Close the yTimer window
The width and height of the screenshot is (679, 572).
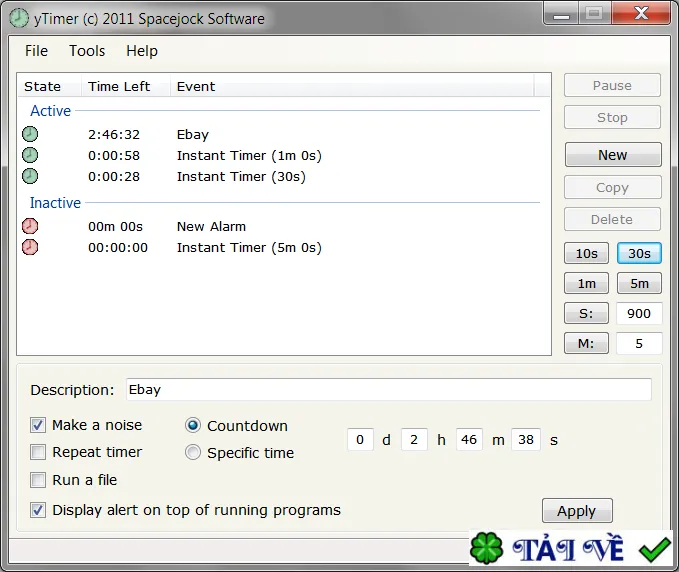(641, 13)
